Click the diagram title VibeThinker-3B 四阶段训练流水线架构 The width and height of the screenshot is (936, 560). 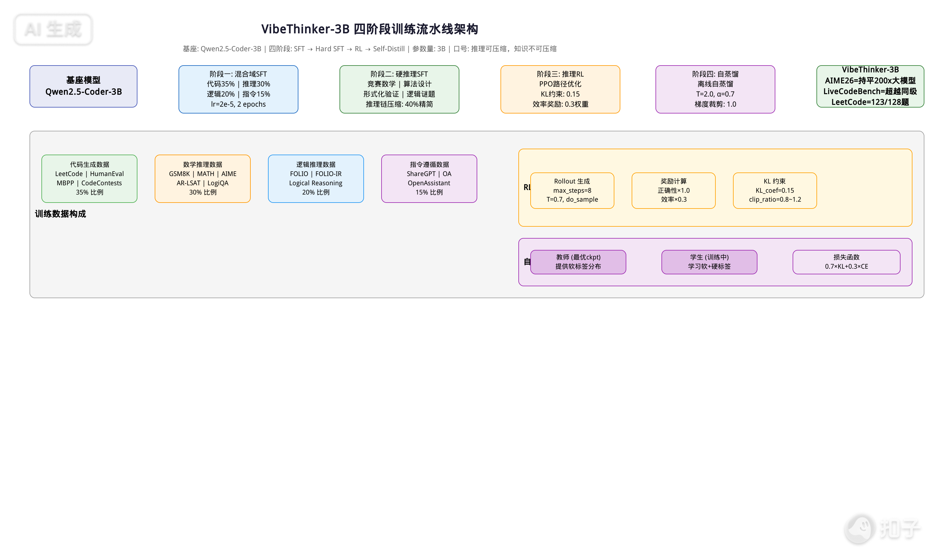tap(370, 29)
